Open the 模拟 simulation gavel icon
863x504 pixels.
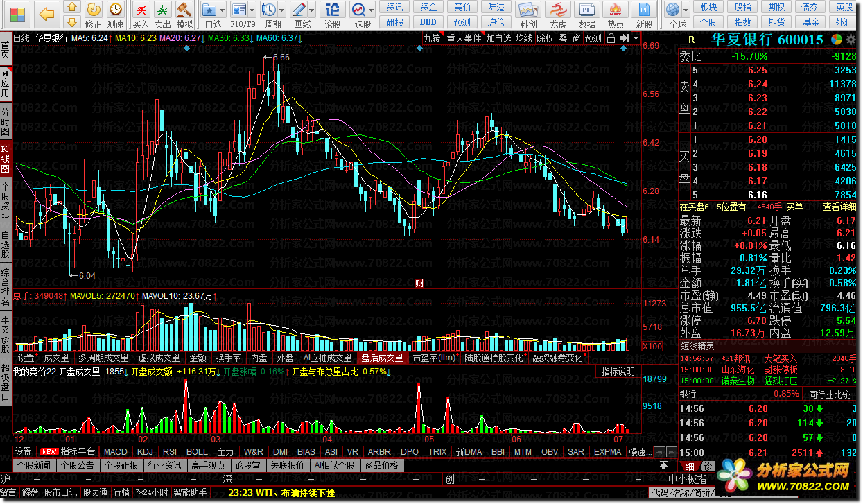[x=184, y=10]
